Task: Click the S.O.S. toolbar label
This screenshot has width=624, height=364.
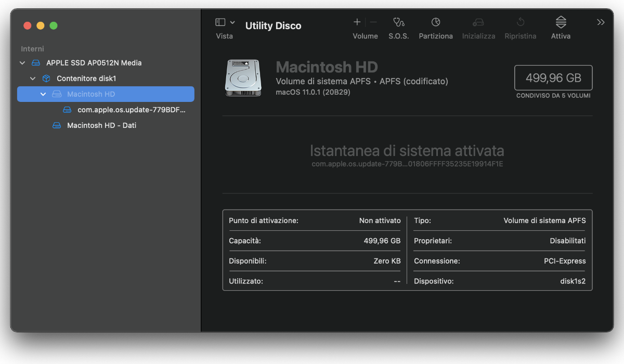Action: pyautogui.click(x=399, y=36)
